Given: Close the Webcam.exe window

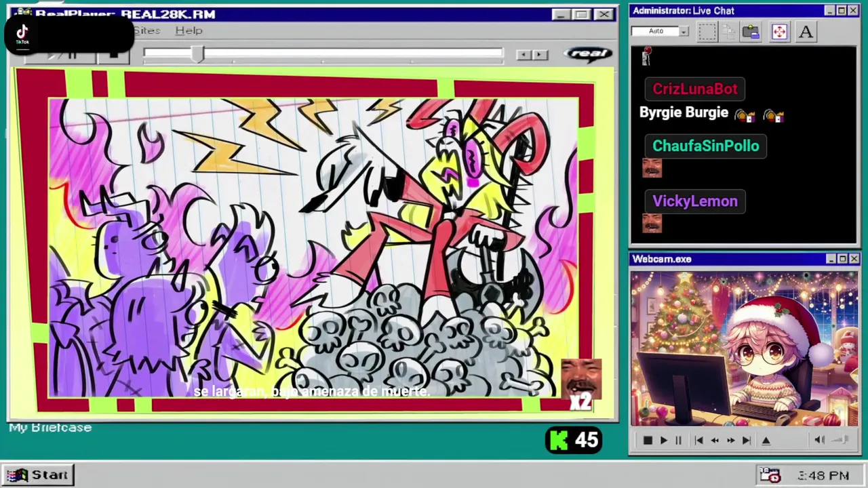Looking at the screenshot, I should coord(854,259).
